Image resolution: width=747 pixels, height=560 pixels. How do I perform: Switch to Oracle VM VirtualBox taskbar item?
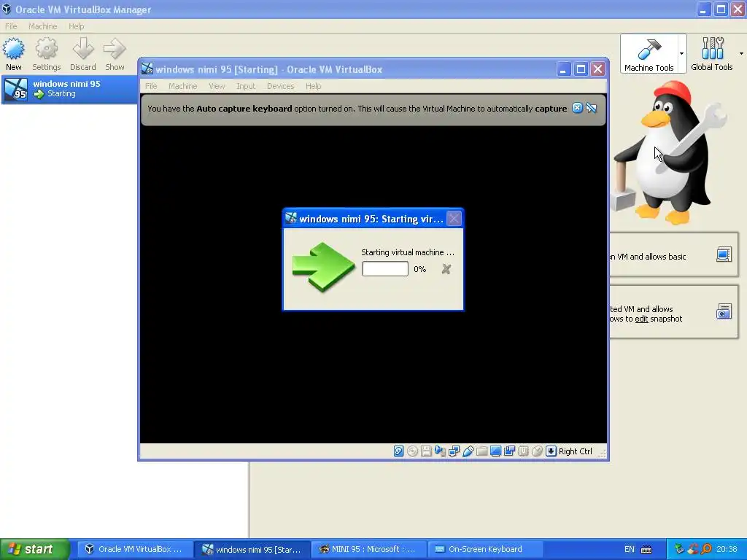(x=134, y=549)
